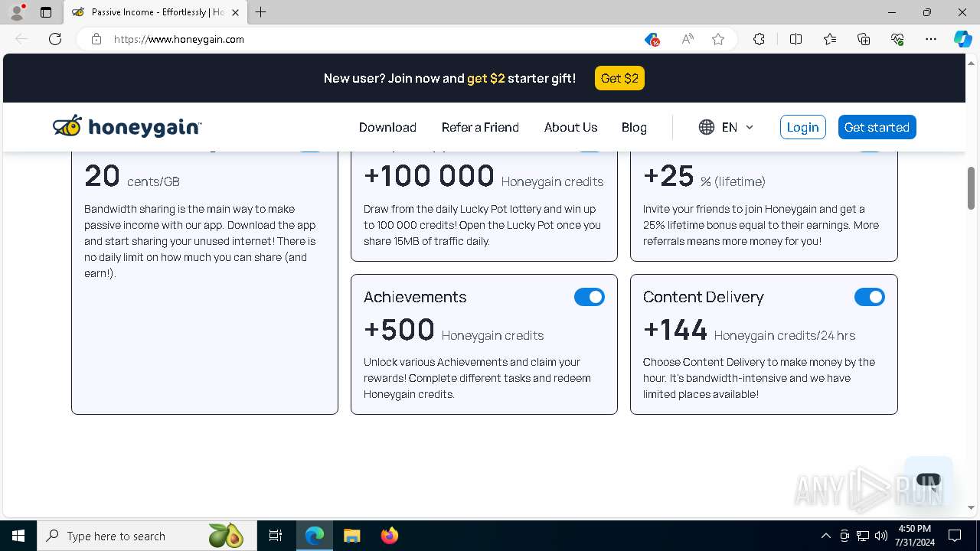Open Browser essentials heart icon
The image size is (980, 551).
click(x=897, y=39)
